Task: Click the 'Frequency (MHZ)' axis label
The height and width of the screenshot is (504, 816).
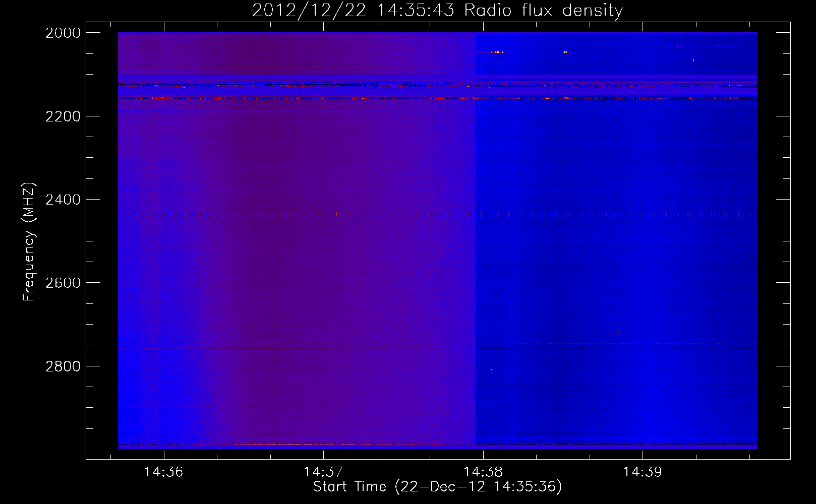Action: 29,242
